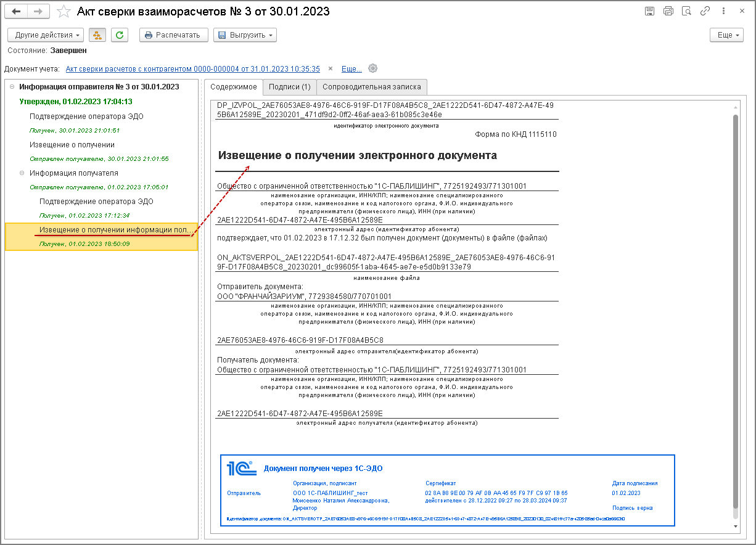
Task: Click Сертификат column header in stamp
Action: pyautogui.click(x=440, y=483)
